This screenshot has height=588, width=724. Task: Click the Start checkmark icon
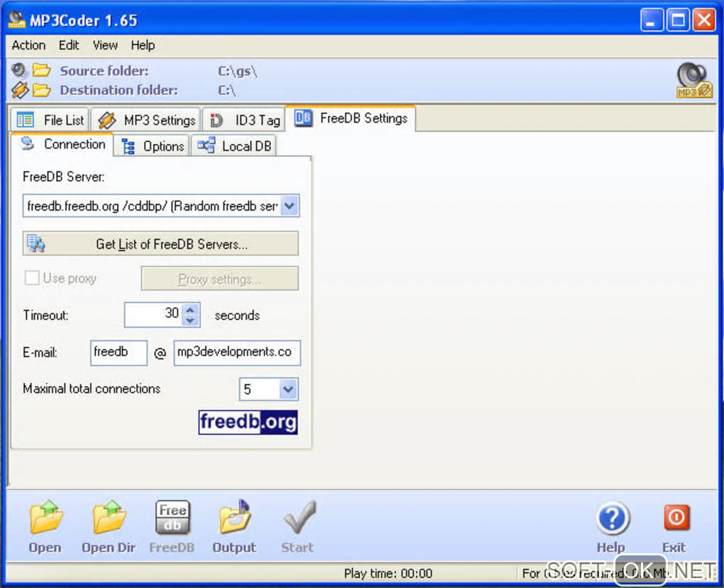click(x=300, y=517)
